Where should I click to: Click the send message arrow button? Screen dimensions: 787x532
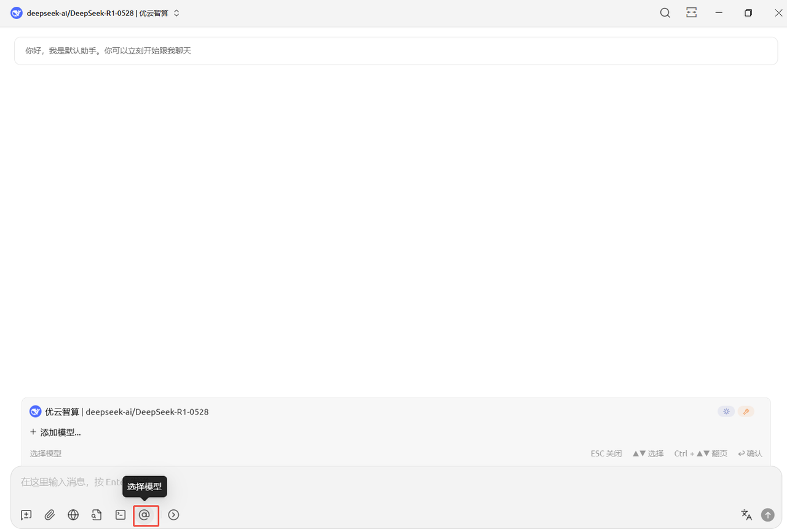(x=768, y=515)
